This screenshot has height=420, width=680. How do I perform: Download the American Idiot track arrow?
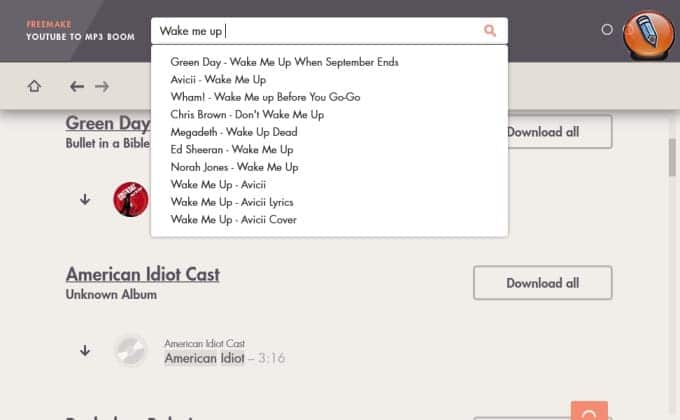[85, 350]
